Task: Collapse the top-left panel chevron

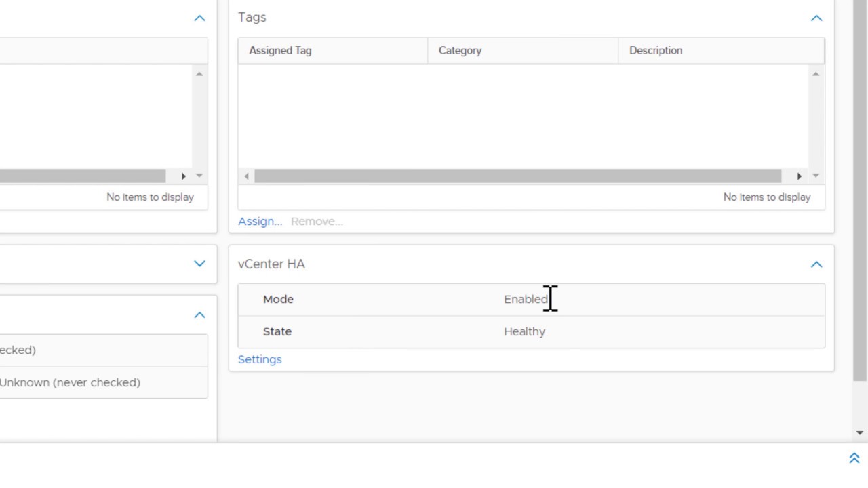Action: pos(199,18)
